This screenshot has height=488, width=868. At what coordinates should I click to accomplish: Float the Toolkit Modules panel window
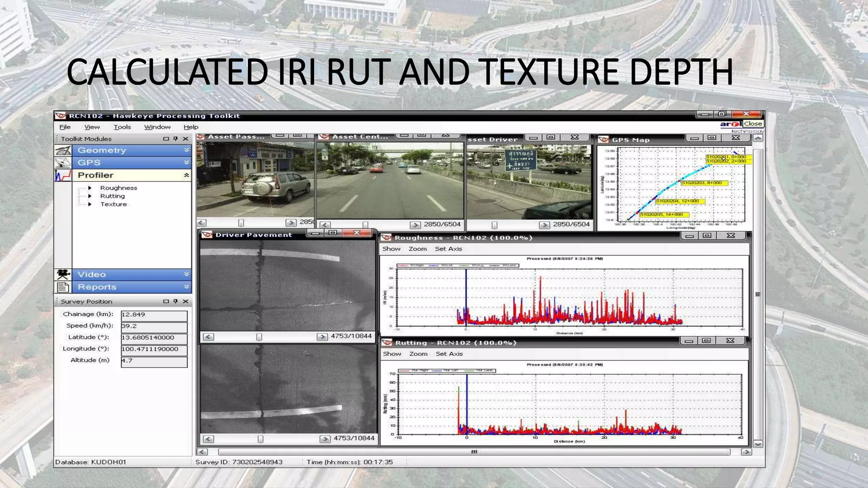(x=166, y=139)
